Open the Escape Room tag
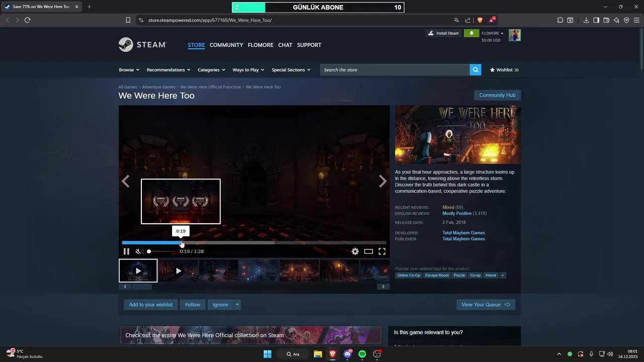Viewport: 644px width, 362px height. pyautogui.click(x=437, y=276)
